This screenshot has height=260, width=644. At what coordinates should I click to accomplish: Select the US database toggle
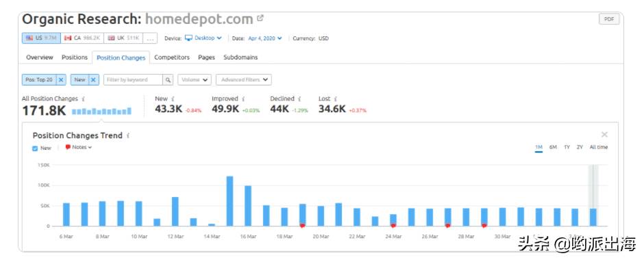41,38
